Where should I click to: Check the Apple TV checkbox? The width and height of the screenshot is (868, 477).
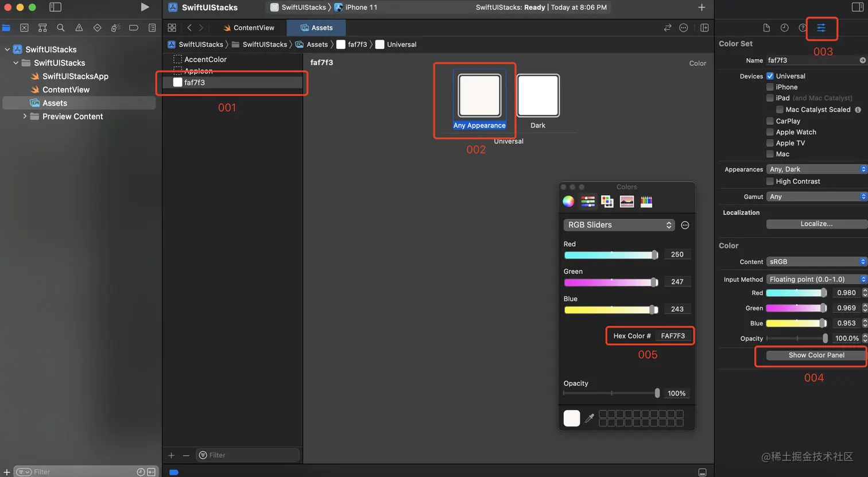770,143
